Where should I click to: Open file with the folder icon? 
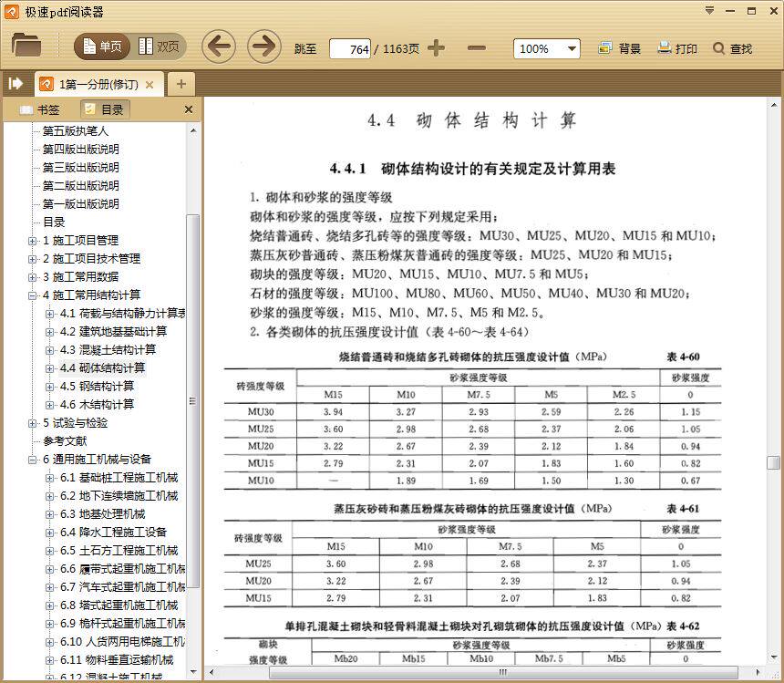click(26, 45)
